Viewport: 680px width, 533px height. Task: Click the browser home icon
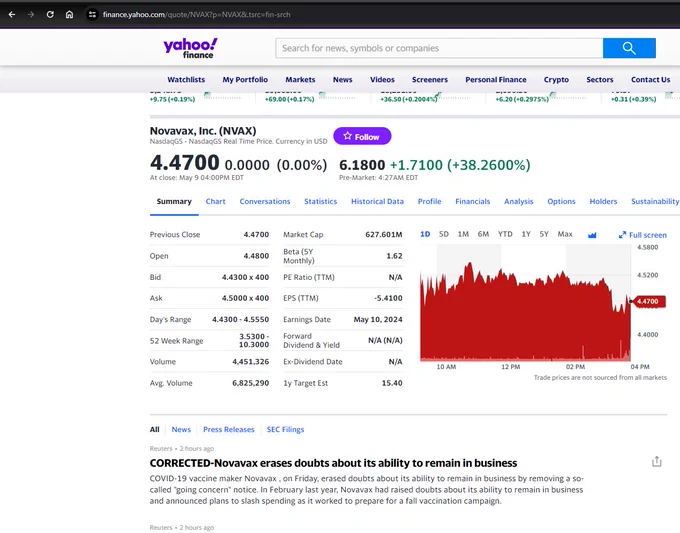[69, 14]
